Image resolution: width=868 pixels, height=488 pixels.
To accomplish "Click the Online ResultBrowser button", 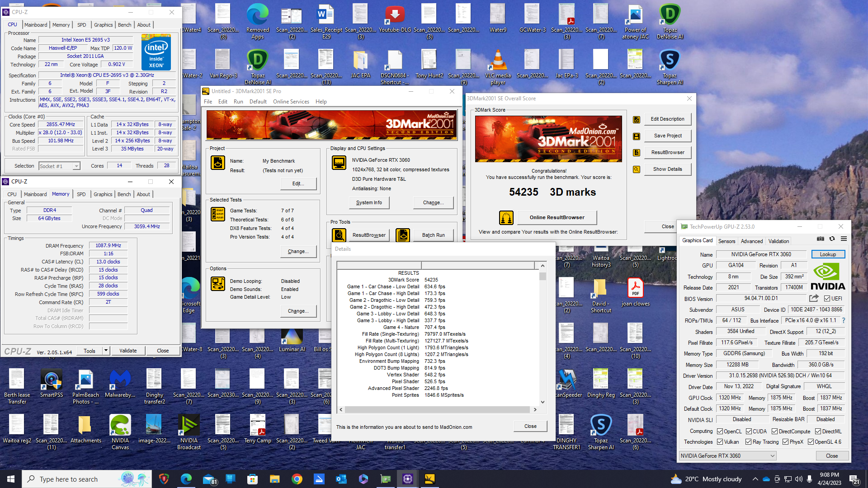I will (x=557, y=218).
